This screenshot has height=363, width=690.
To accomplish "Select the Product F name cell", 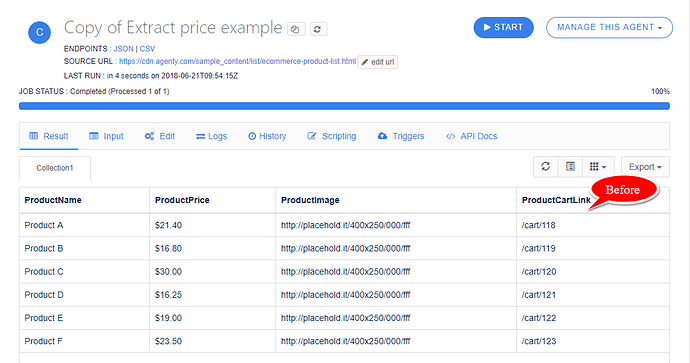I will (x=84, y=341).
